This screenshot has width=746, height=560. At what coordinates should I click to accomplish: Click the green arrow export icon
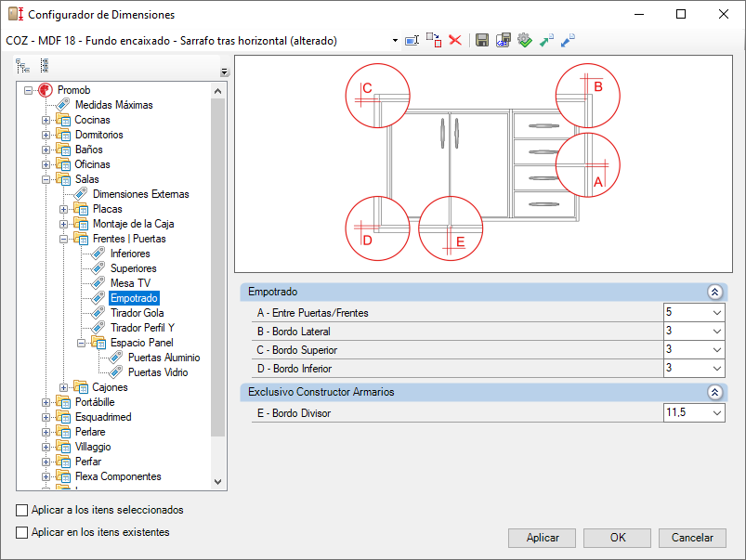click(x=546, y=41)
